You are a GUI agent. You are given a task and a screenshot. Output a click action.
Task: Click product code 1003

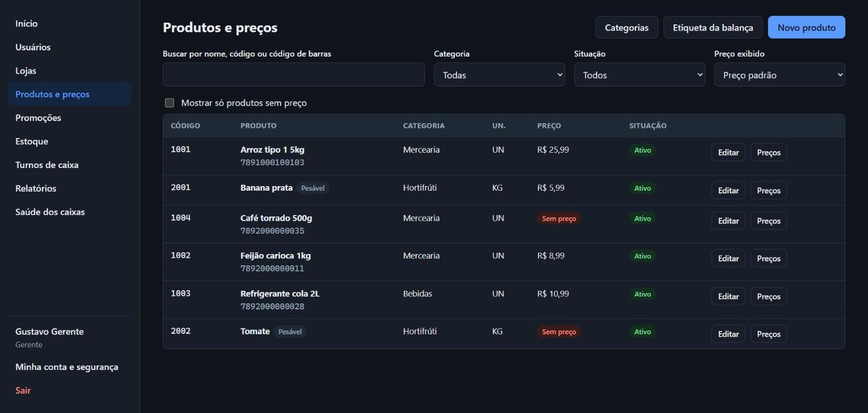pyautogui.click(x=181, y=293)
